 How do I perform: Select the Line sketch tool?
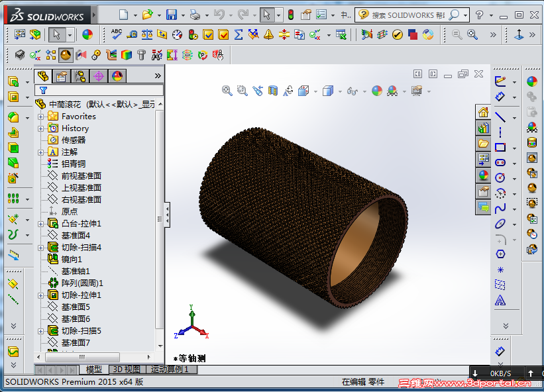500,117
